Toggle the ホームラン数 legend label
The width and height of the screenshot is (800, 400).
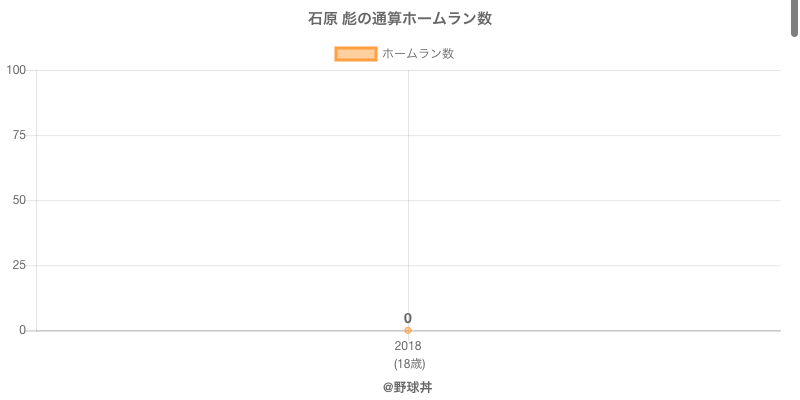[x=418, y=54]
